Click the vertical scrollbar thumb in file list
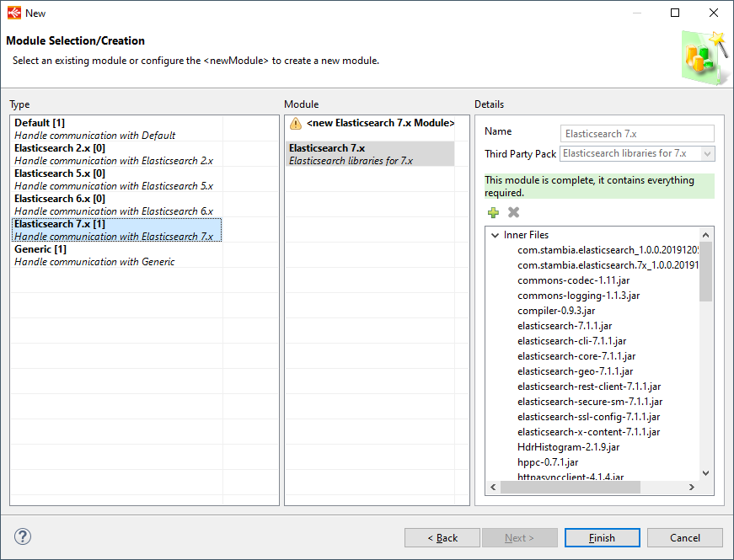Viewport: 734px width, 560px height. point(706,271)
